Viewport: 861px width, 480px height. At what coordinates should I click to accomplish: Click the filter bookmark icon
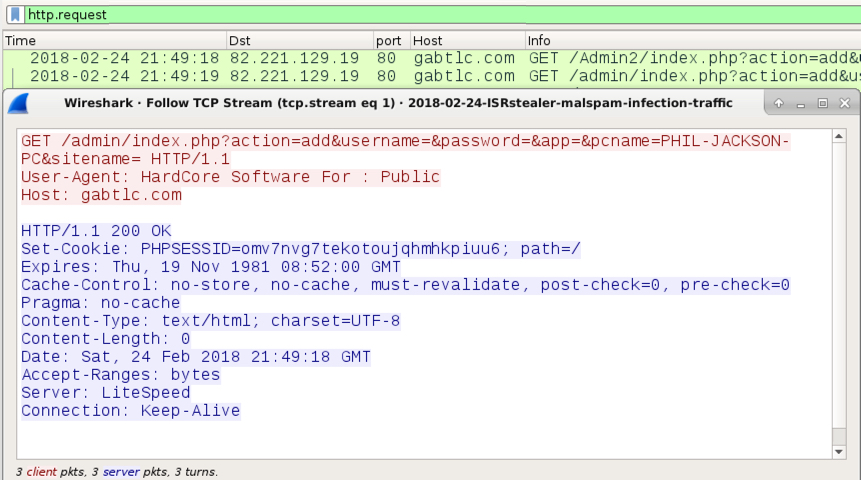click(15, 15)
